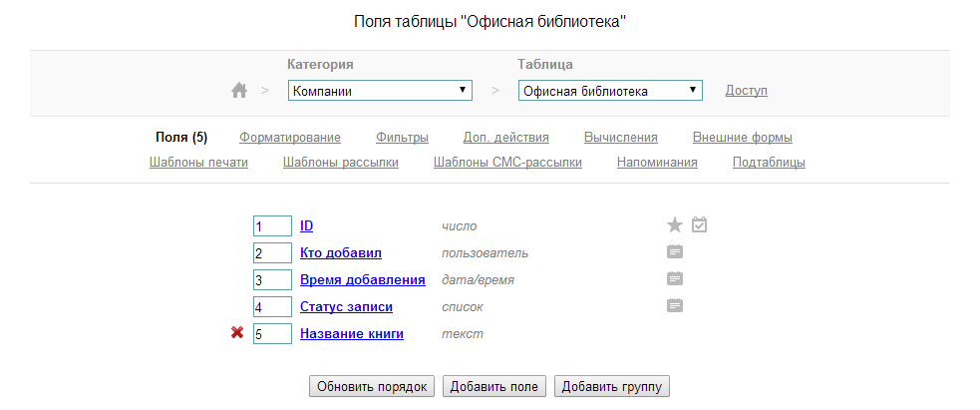Click the note icon in the Время добавления row
Viewport: 980px width, 410px height.
(675, 279)
